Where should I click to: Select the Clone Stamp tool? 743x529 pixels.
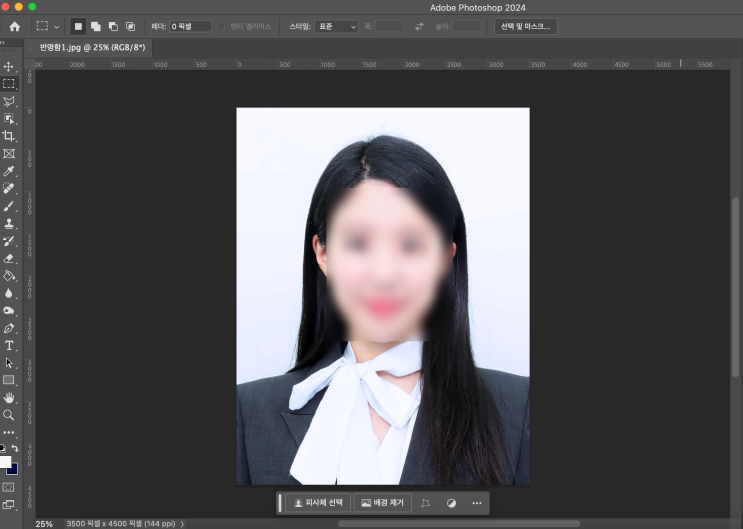tap(9, 223)
